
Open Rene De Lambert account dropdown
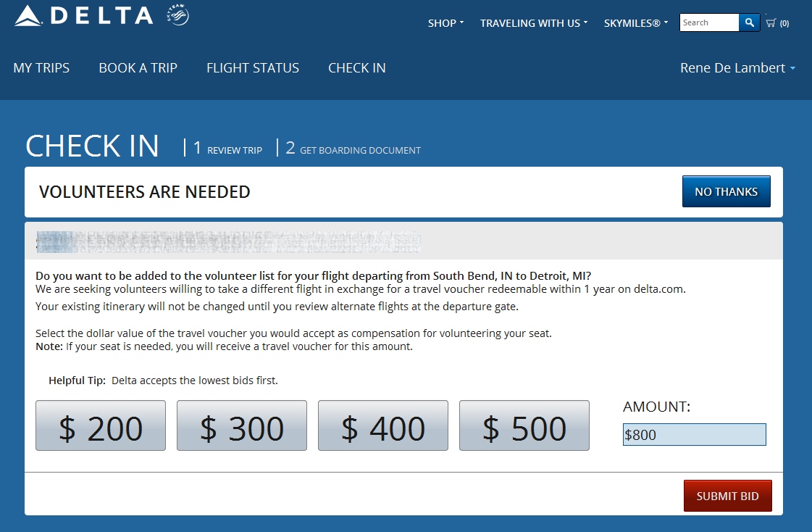pyautogui.click(x=737, y=68)
